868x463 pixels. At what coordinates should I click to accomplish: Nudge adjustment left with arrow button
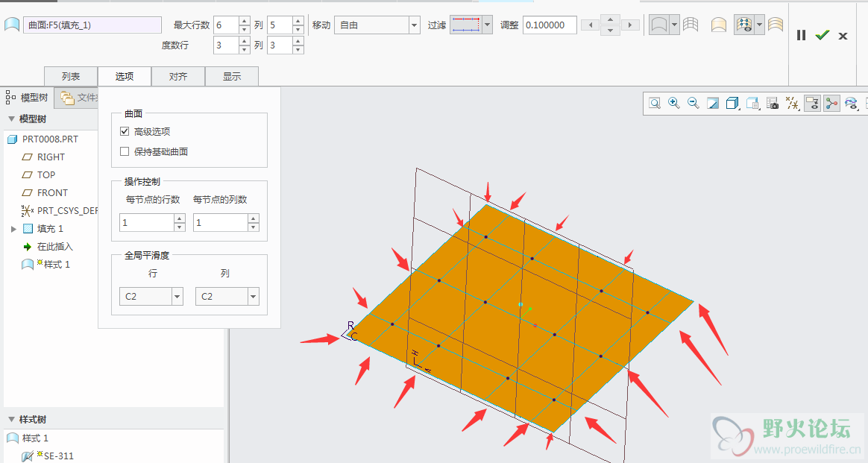[590, 25]
